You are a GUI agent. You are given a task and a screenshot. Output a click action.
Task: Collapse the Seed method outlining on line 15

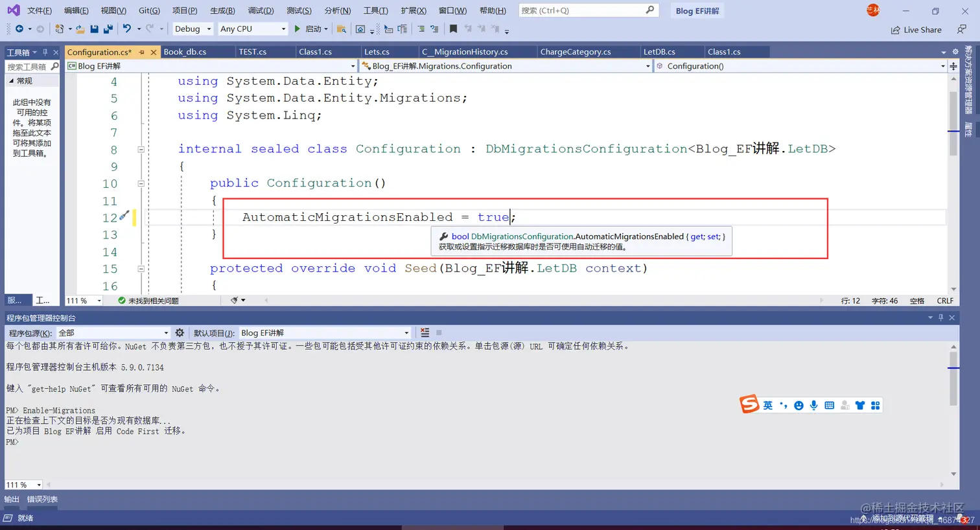[x=141, y=268]
